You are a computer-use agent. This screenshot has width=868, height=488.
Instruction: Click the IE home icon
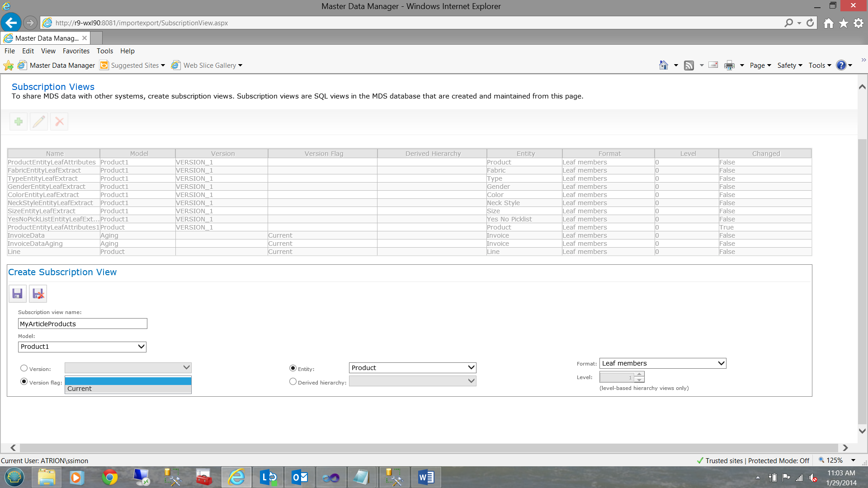828,23
